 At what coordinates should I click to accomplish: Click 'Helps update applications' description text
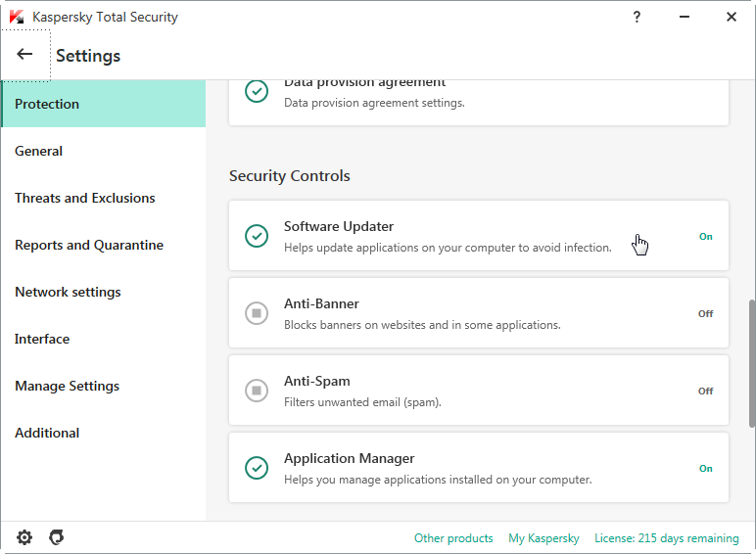click(448, 248)
